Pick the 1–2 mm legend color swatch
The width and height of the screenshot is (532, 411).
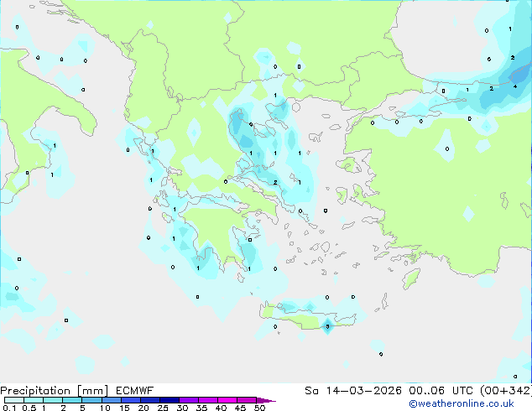(53, 400)
